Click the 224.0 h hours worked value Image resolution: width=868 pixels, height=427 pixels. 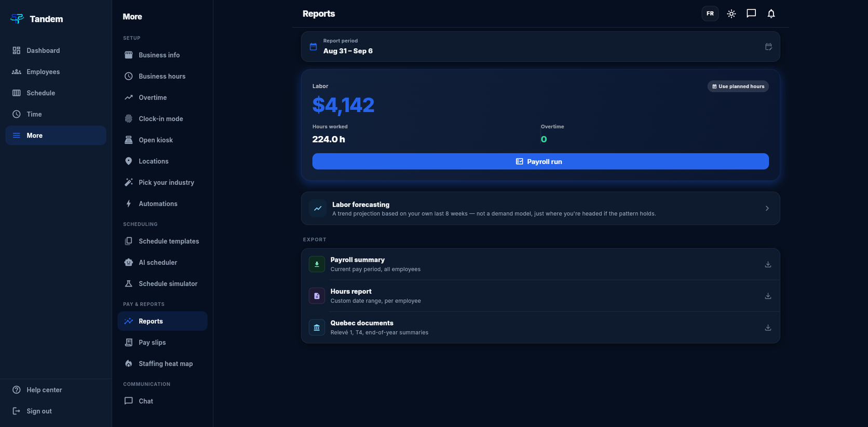(x=329, y=139)
